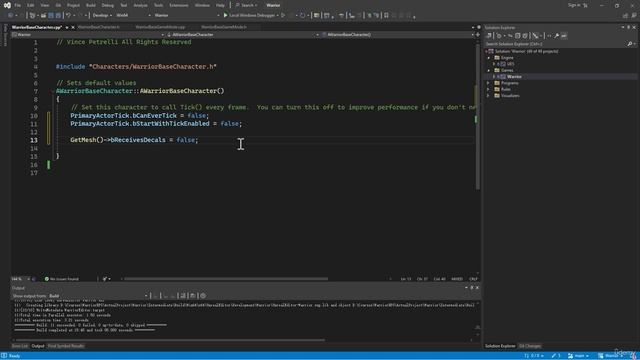The image size is (640, 360).
Task: Open the Warrior project scope dropdown above the editor
Action: point(88,35)
